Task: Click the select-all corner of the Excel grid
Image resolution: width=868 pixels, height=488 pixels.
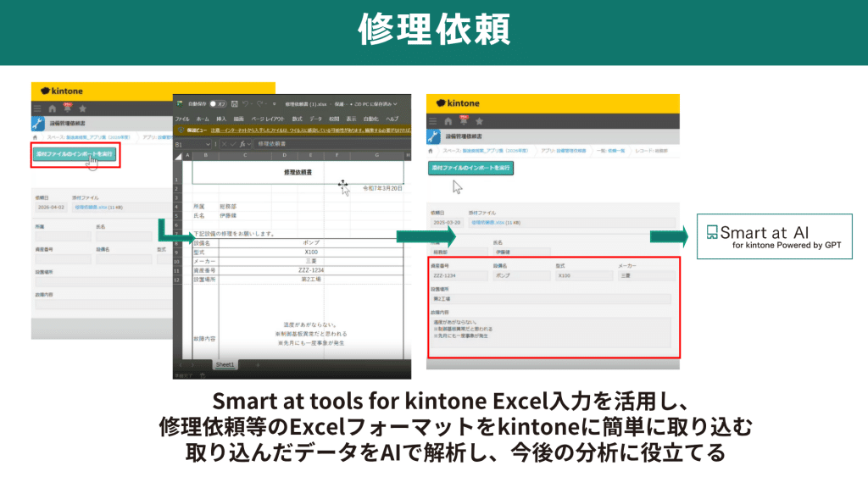Action: (x=178, y=156)
